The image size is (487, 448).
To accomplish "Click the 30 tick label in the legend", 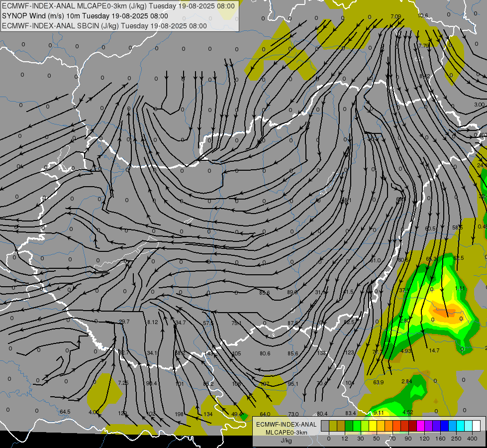I will point(361,439).
